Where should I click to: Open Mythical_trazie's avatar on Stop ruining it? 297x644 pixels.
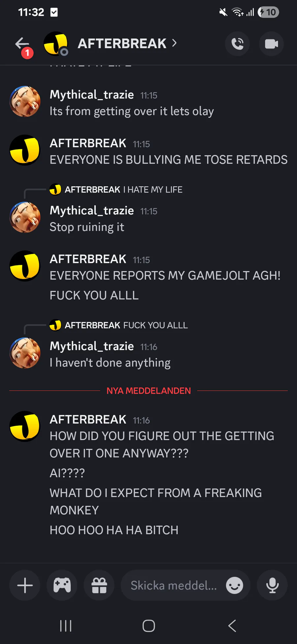point(25,217)
